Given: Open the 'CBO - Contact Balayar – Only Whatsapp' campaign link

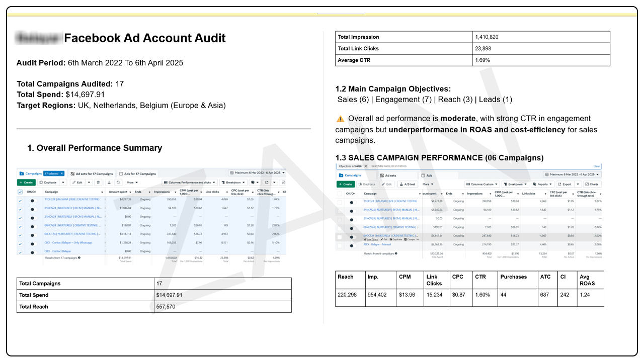Looking at the screenshot, I should [x=68, y=242].
